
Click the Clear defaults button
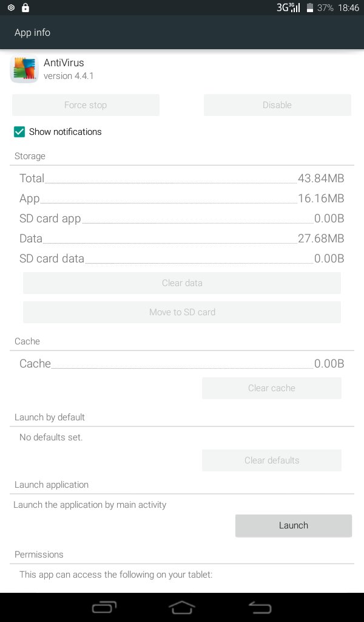pyautogui.click(x=272, y=460)
